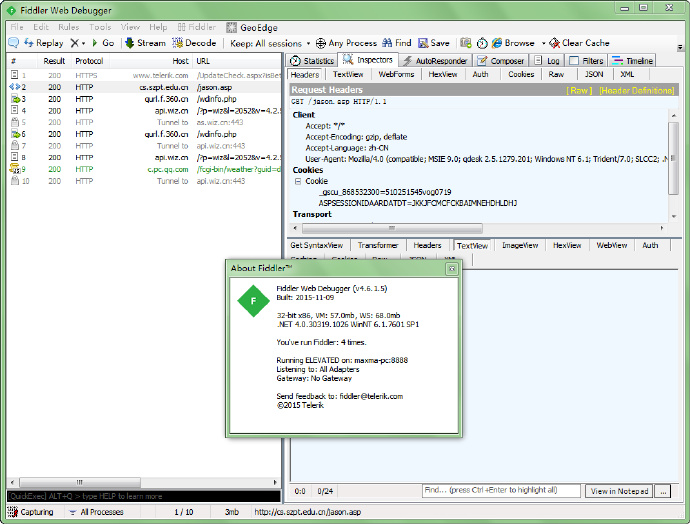The width and height of the screenshot is (690, 524).
Task: Click View in Notepad button
Action: point(619,491)
